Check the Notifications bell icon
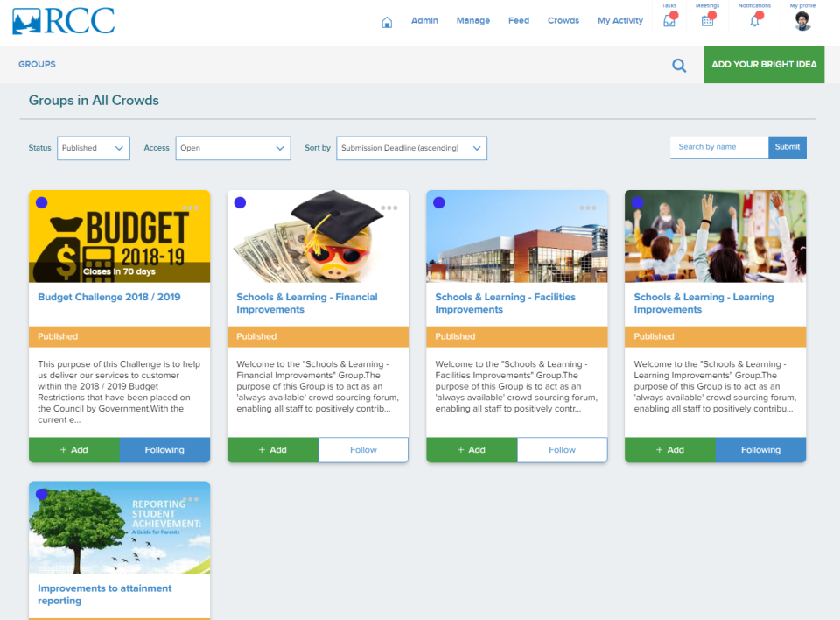Image resolution: width=840 pixels, height=620 pixels. click(x=753, y=19)
